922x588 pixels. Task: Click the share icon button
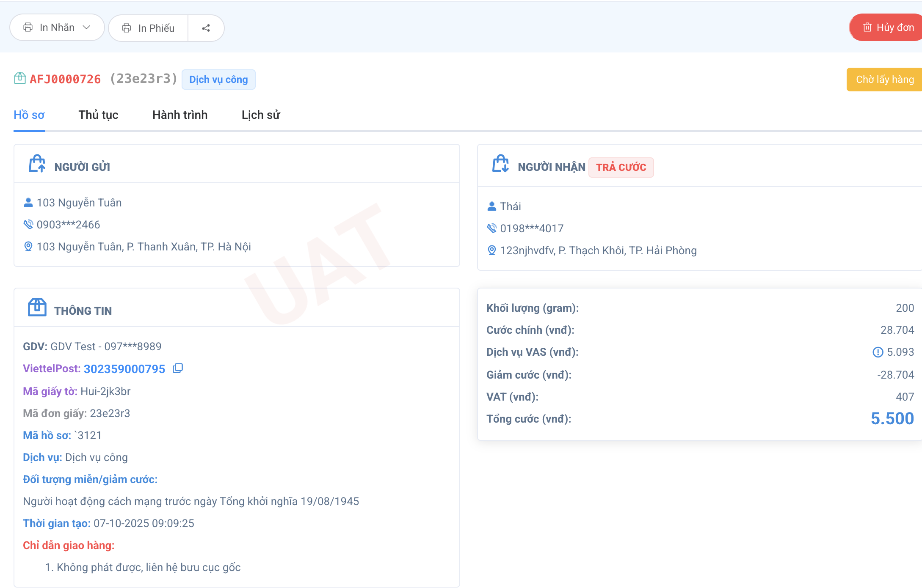[x=206, y=28]
